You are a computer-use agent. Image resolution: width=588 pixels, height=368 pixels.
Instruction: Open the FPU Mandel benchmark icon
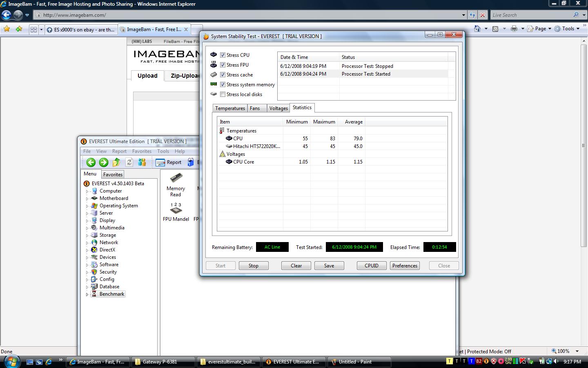tap(176, 212)
